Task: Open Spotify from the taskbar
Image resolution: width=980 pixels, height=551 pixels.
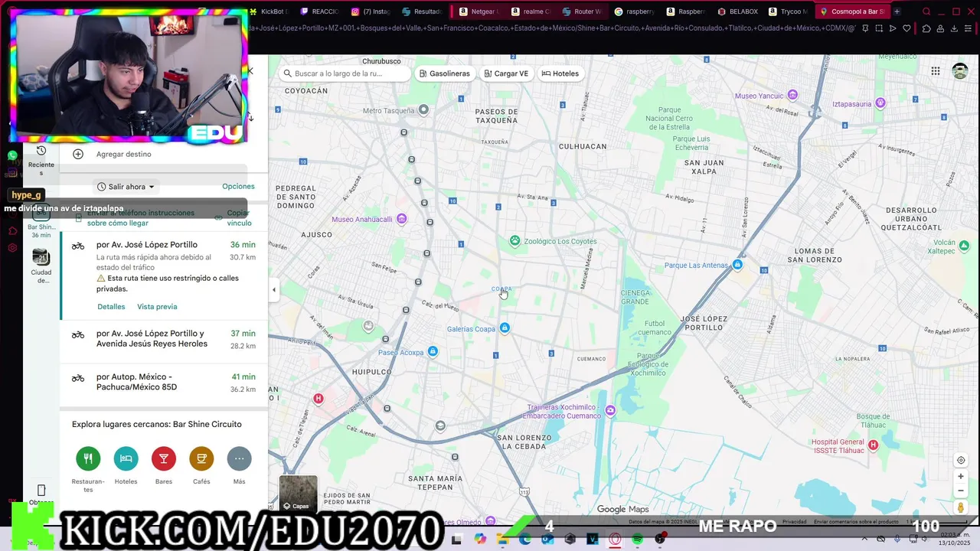Action: (x=638, y=539)
